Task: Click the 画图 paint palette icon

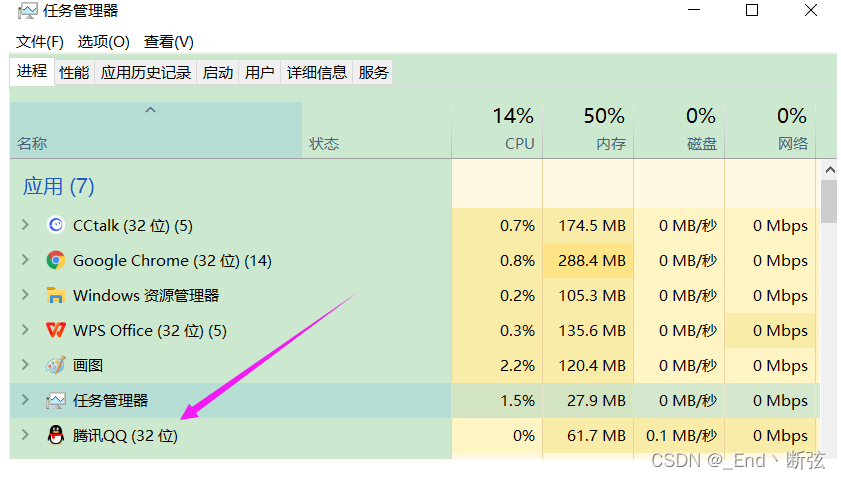Action: click(x=56, y=365)
